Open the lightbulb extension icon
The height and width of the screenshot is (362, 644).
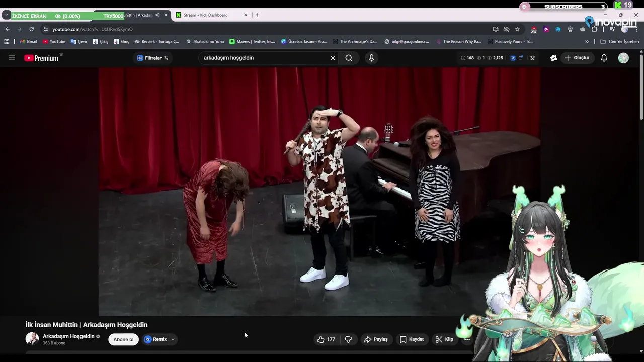point(570,29)
